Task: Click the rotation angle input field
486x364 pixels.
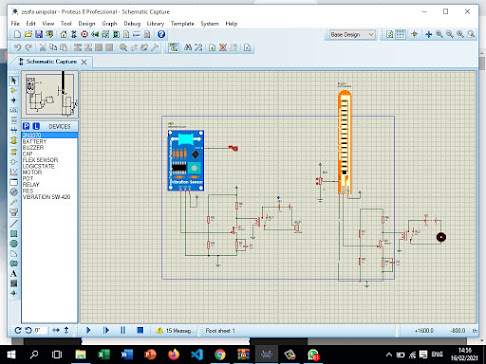Action: pyautogui.click(x=40, y=330)
